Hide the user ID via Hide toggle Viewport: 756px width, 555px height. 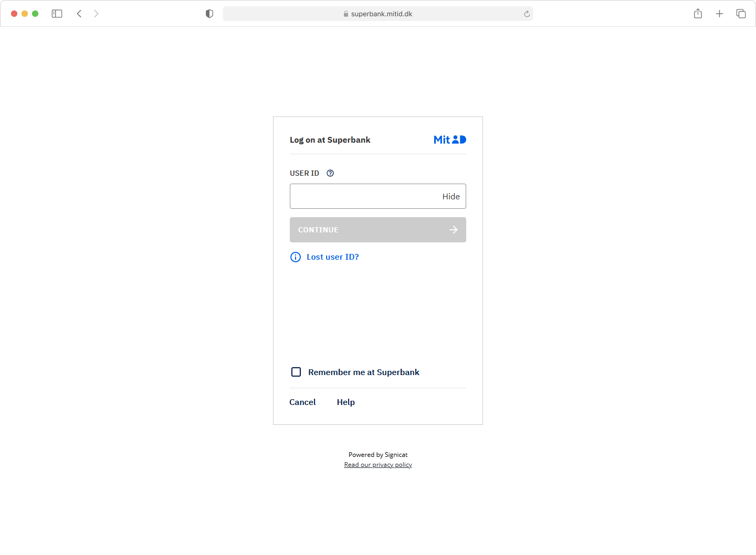(451, 196)
